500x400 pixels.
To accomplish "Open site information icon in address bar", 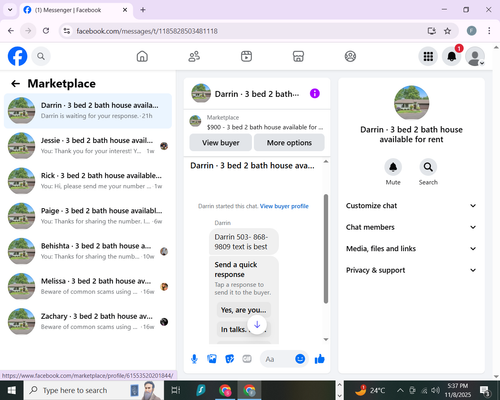I will pos(67,31).
